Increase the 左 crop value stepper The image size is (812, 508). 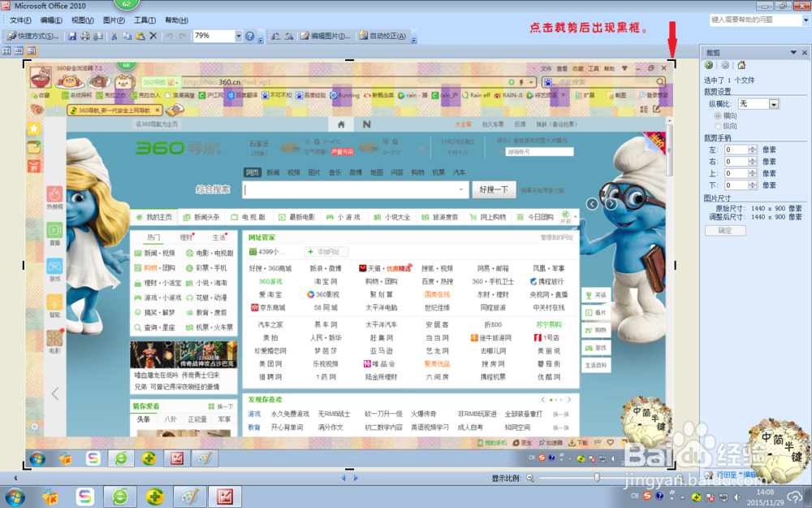point(753,147)
